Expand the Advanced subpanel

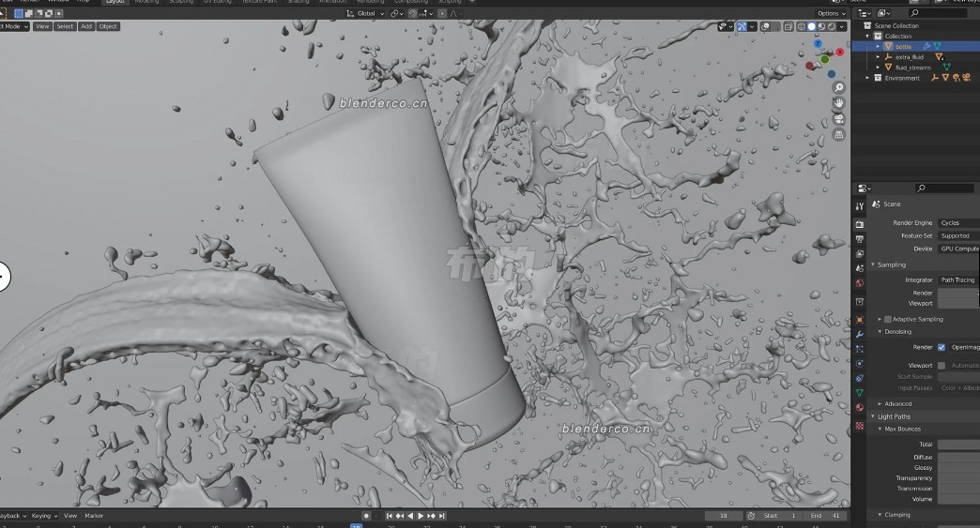point(880,404)
